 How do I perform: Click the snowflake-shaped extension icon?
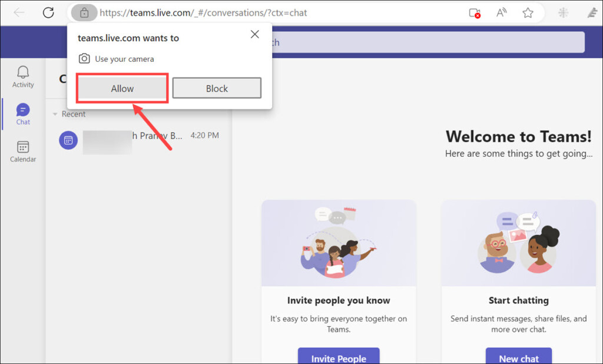click(563, 13)
